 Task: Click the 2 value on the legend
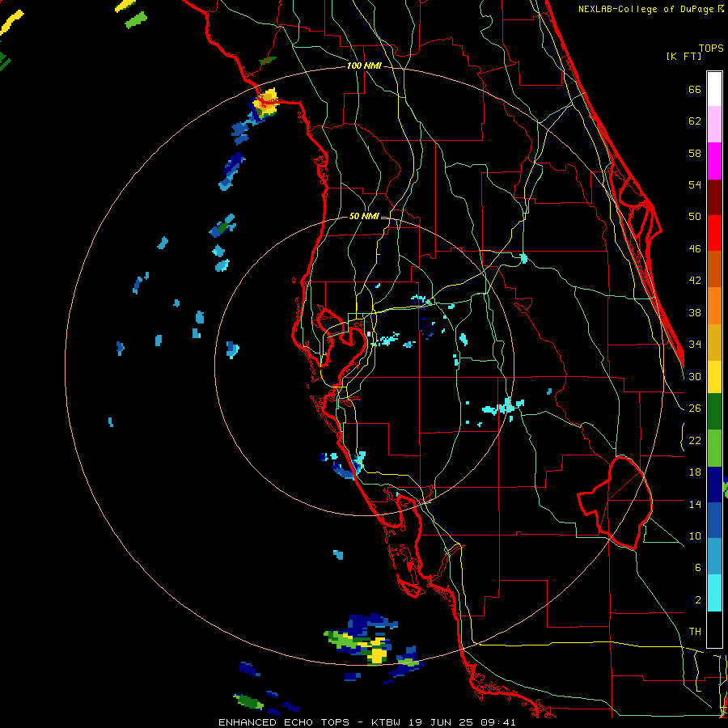697,600
